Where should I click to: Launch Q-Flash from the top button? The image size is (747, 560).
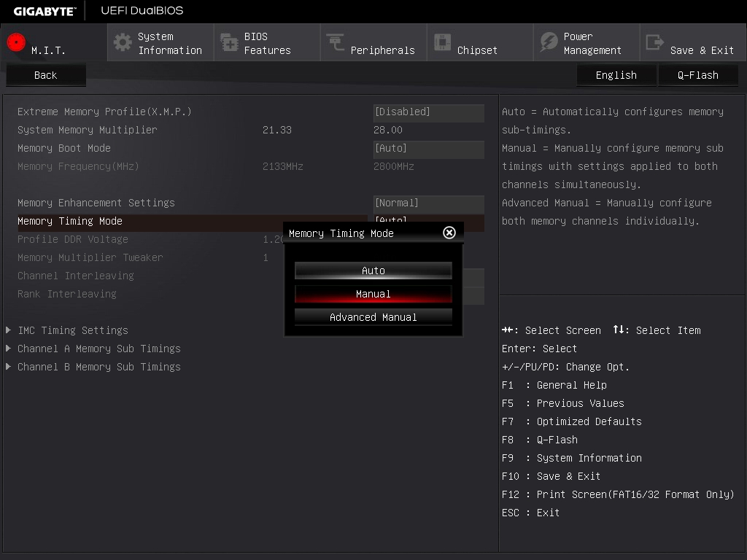point(698,75)
